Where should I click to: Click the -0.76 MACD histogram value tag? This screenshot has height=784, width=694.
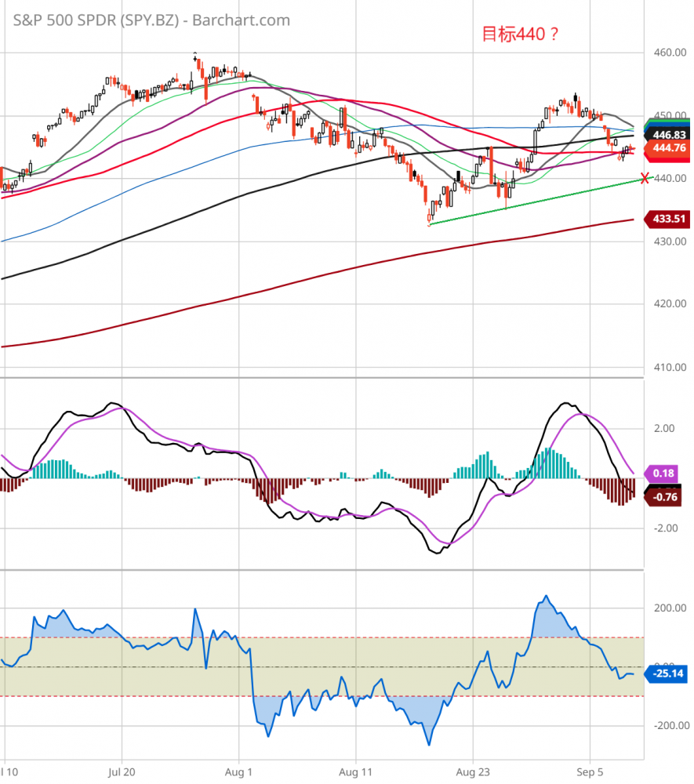pos(663,498)
